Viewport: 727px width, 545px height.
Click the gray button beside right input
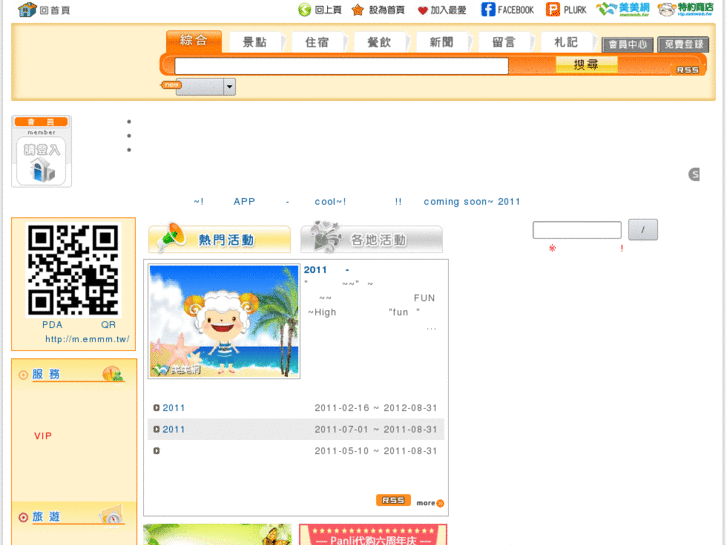(643, 230)
